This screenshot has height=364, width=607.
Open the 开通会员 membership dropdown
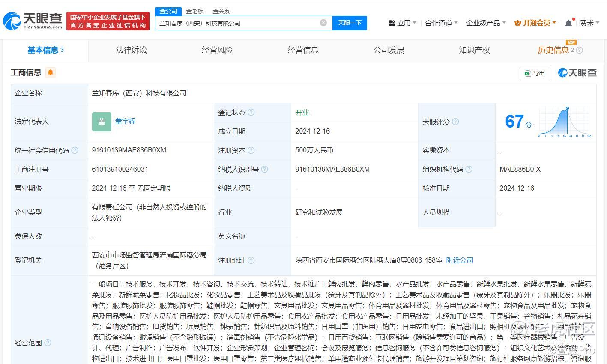click(x=535, y=23)
